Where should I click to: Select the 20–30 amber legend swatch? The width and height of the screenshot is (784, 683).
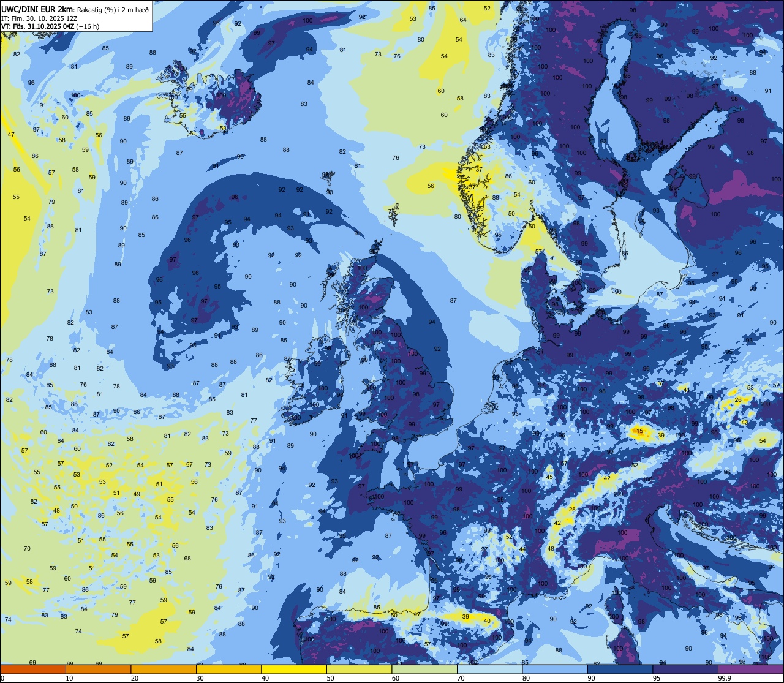click(x=164, y=669)
